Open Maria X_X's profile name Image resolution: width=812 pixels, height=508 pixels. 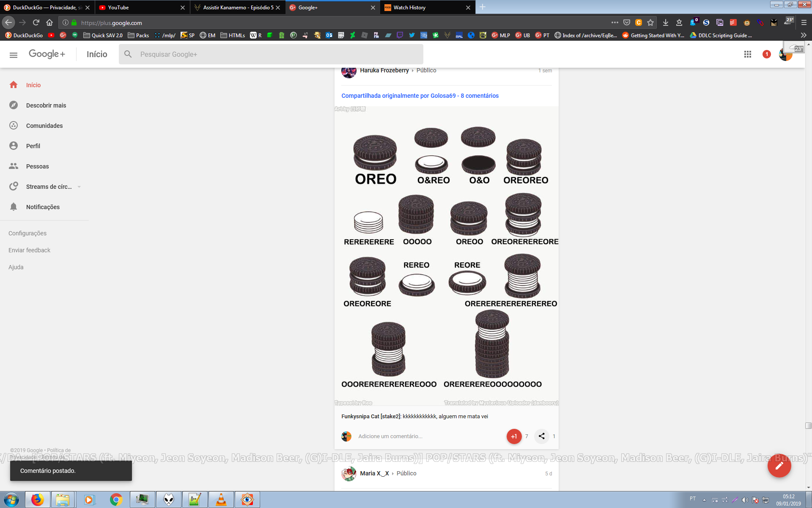pyautogui.click(x=374, y=473)
